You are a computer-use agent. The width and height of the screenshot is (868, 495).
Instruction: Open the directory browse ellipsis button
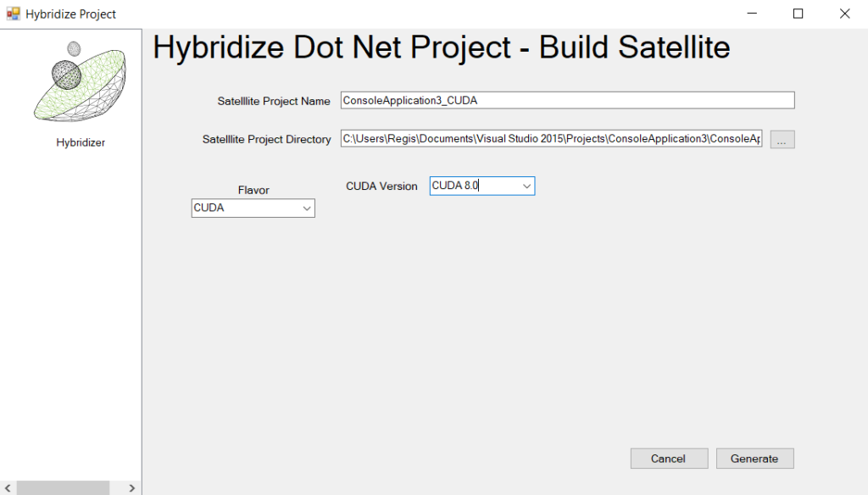pos(782,140)
